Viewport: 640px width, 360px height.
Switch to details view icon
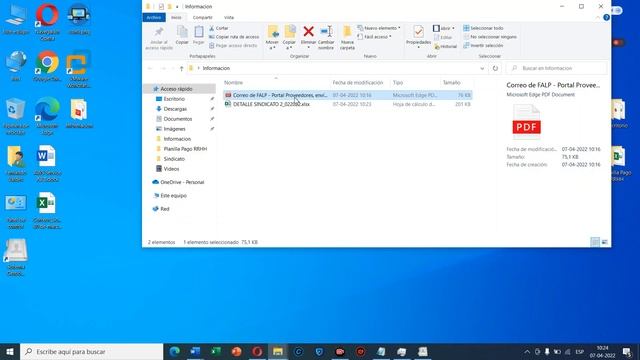click(595, 242)
